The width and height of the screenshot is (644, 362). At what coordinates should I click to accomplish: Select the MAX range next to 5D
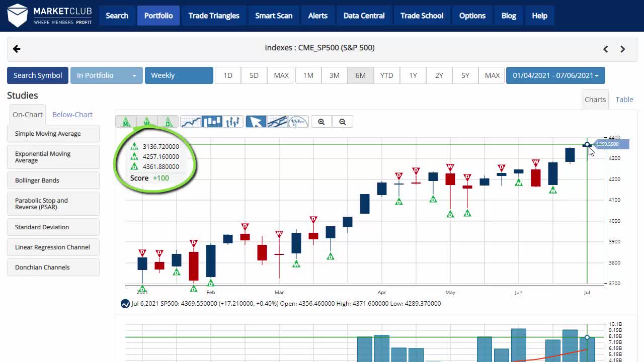[x=281, y=75]
